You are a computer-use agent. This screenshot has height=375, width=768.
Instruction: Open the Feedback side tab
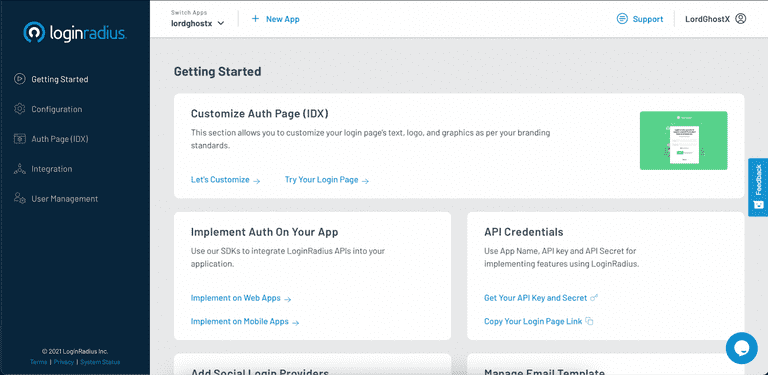[758, 187]
